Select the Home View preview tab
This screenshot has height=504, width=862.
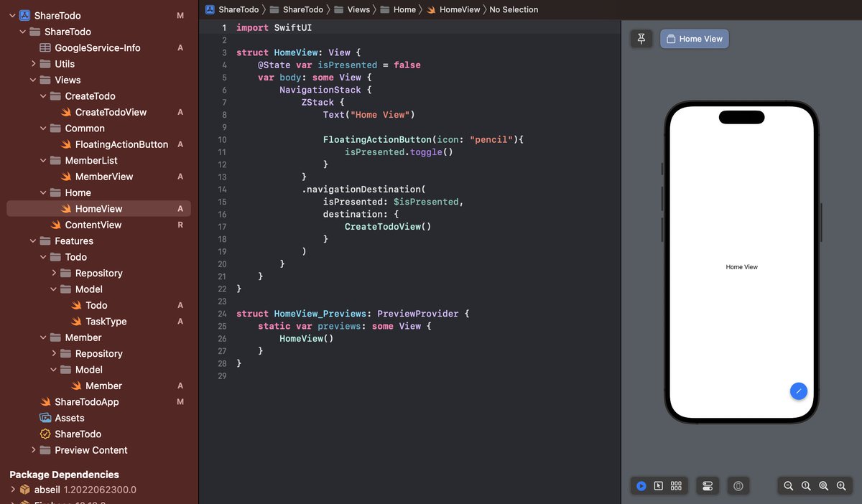pyautogui.click(x=694, y=39)
